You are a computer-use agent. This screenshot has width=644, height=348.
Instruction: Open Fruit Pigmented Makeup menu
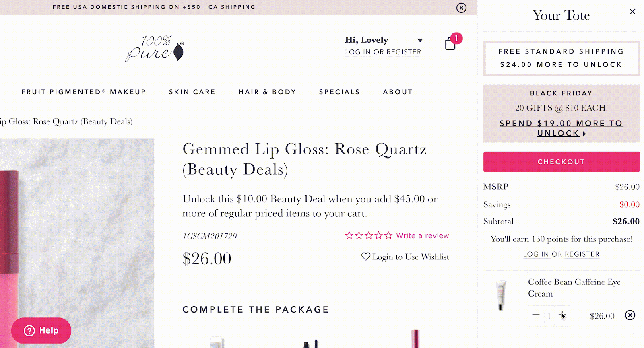point(83,92)
